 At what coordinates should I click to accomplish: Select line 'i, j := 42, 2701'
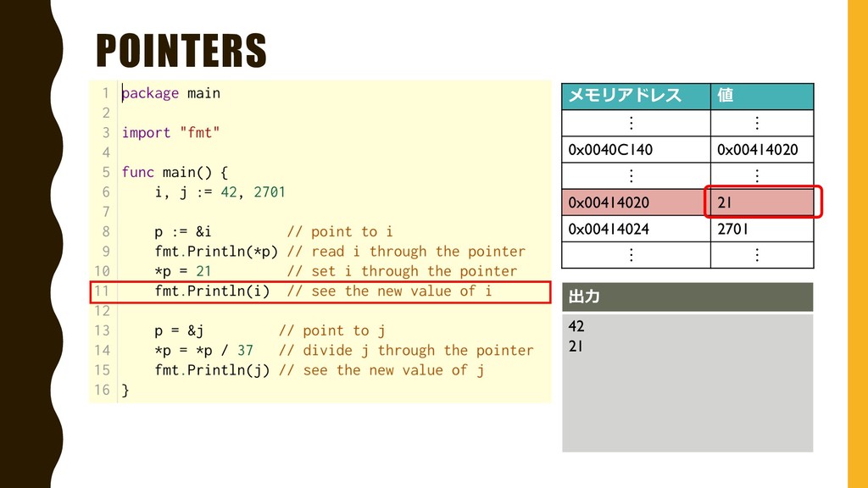[220, 192]
